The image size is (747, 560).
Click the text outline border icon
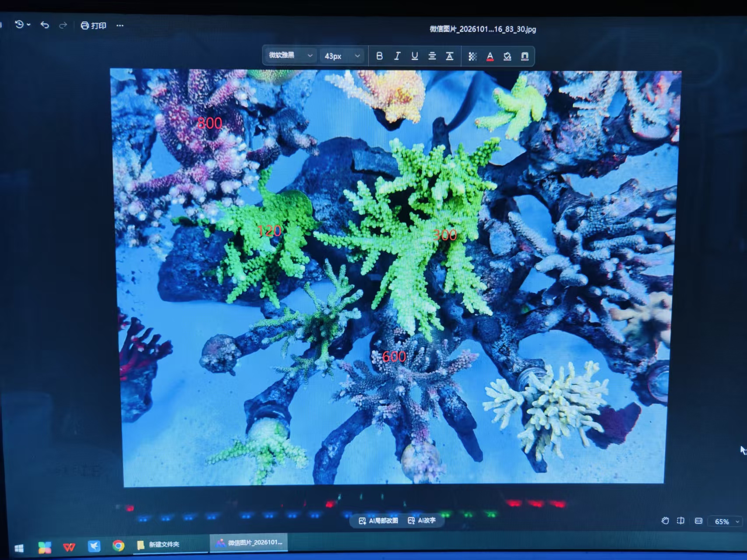click(525, 56)
